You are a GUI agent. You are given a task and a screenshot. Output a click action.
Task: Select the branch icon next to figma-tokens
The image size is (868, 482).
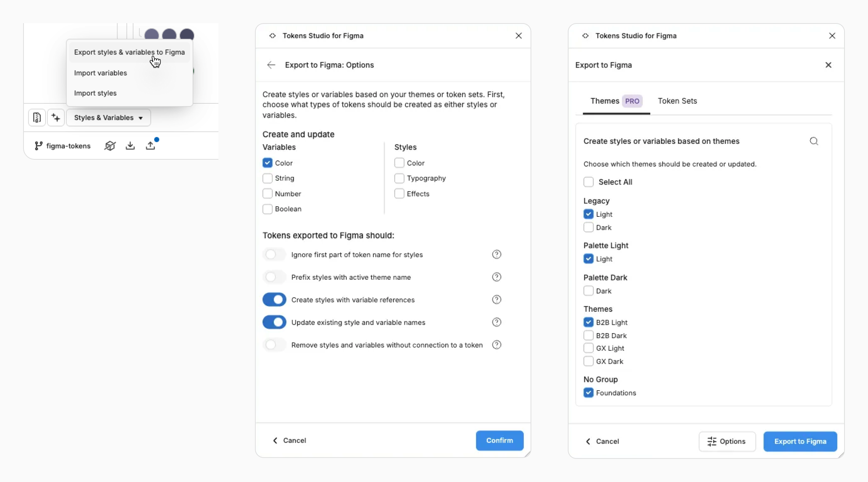(x=38, y=146)
